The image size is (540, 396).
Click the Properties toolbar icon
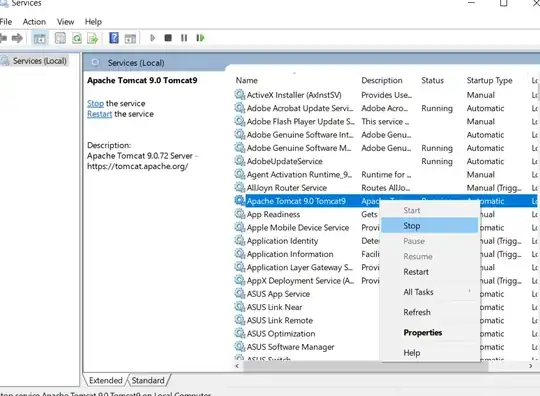pyautogui.click(x=60, y=38)
